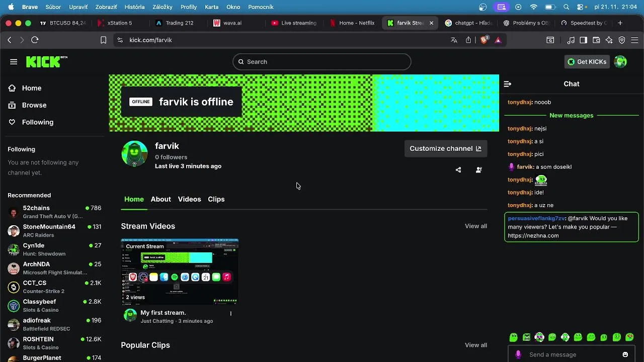644x362 pixels.
Task: Click the Search field at top
Action: tap(322, 62)
